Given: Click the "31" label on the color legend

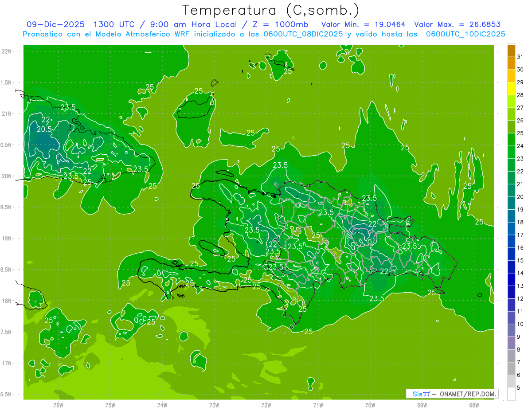Looking at the screenshot, I should click(x=520, y=57).
